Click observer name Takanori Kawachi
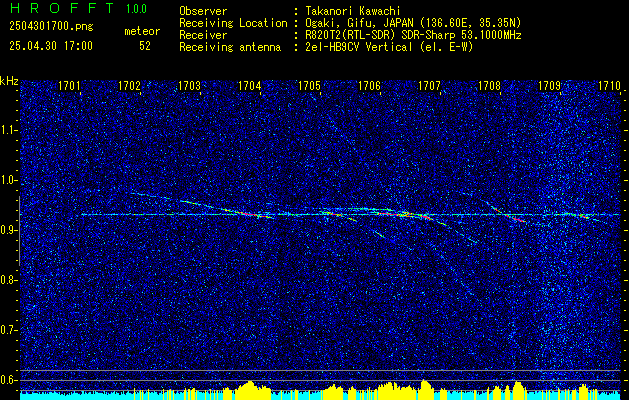Screen dimensions: 629x400 [x=353, y=11]
